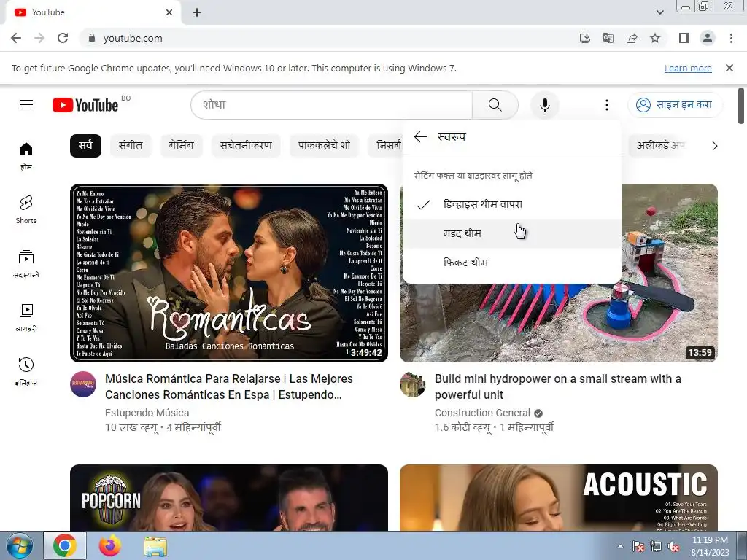Select the 'पाककलेचे शो' category chip

click(324, 146)
